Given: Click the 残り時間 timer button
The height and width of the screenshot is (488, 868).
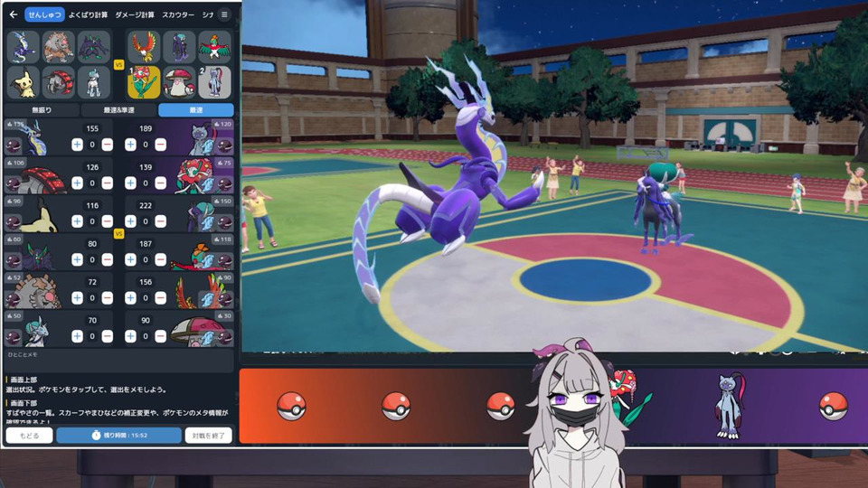Looking at the screenshot, I should tap(119, 436).
